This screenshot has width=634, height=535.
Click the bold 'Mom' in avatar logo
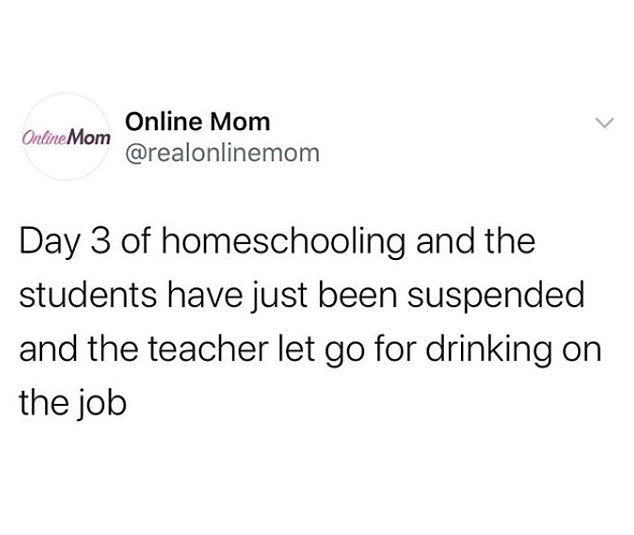pos(88,138)
